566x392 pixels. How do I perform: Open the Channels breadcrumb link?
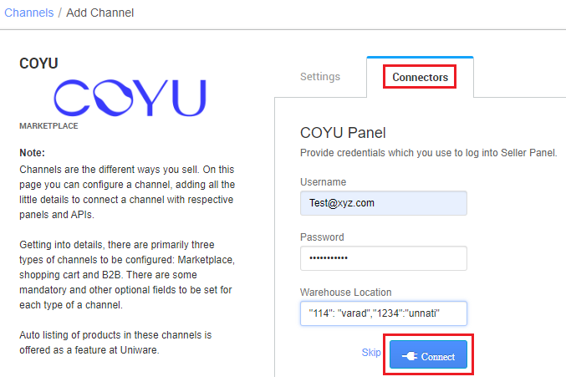pyautogui.click(x=29, y=13)
